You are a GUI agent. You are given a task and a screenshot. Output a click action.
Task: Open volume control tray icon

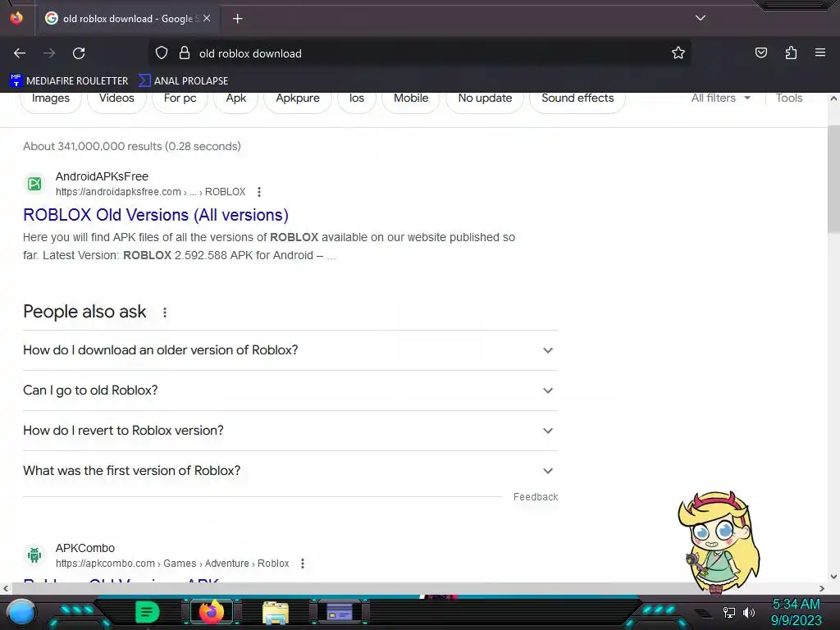pos(748,612)
